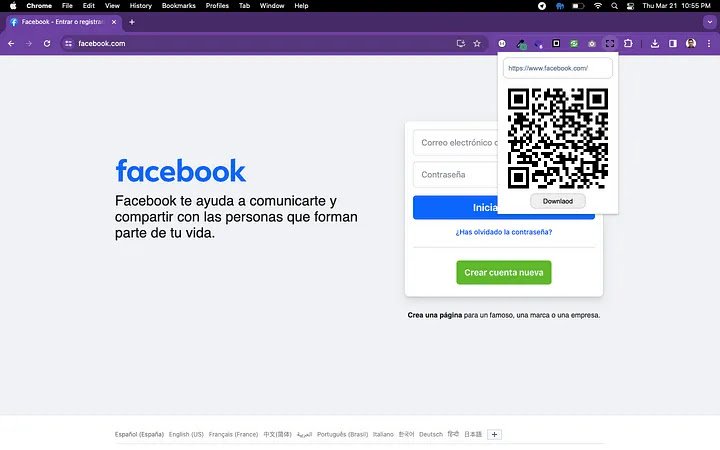Open the Window menu
The image size is (720, 450).
point(272,6)
